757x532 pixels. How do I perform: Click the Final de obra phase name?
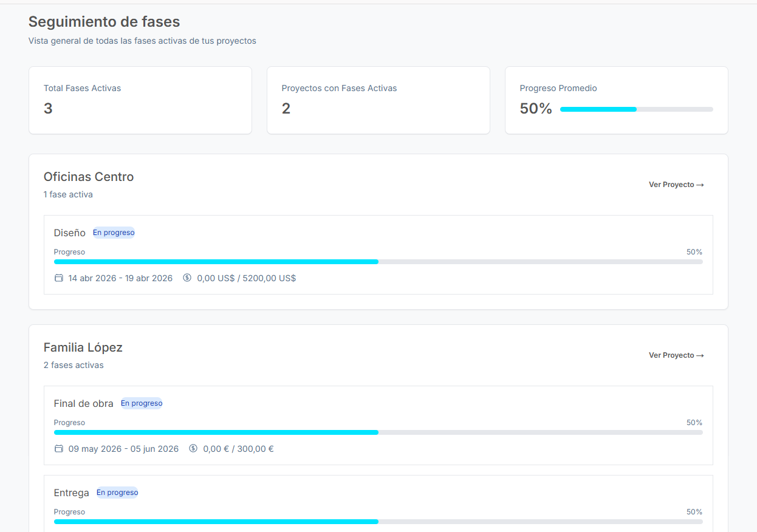pyautogui.click(x=84, y=403)
